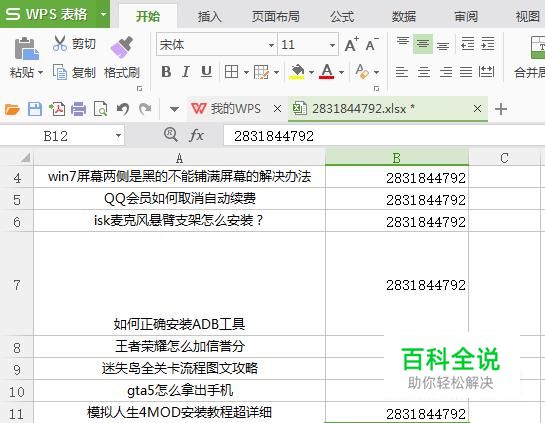Open font group dialog launcher icon
The width and height of the screenshot is (545, 423).
click(x=376, y=89)
